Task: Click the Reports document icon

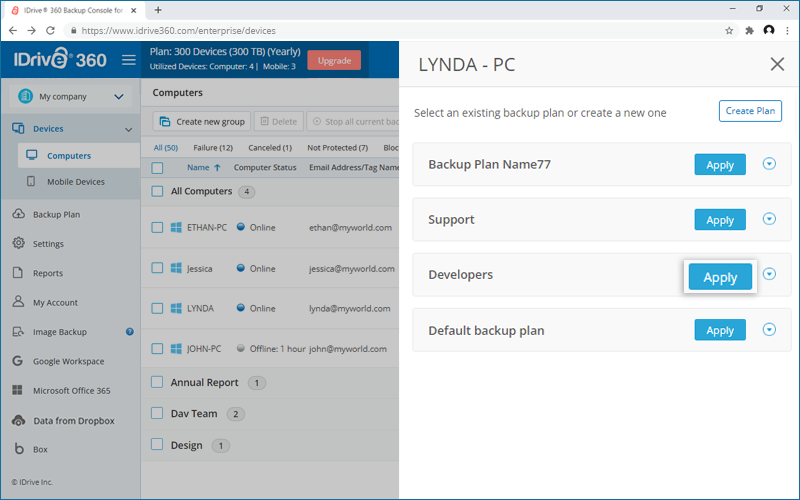Action: pyautogui.click(x=18, y=272)
